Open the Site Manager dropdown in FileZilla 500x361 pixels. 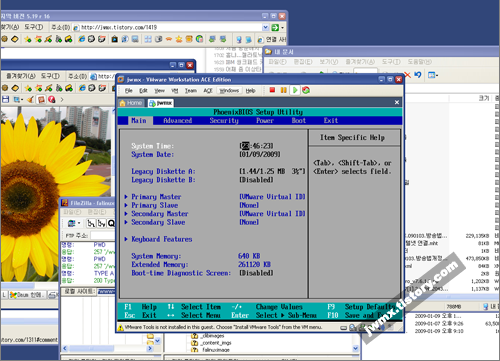[x=79, y=223]
